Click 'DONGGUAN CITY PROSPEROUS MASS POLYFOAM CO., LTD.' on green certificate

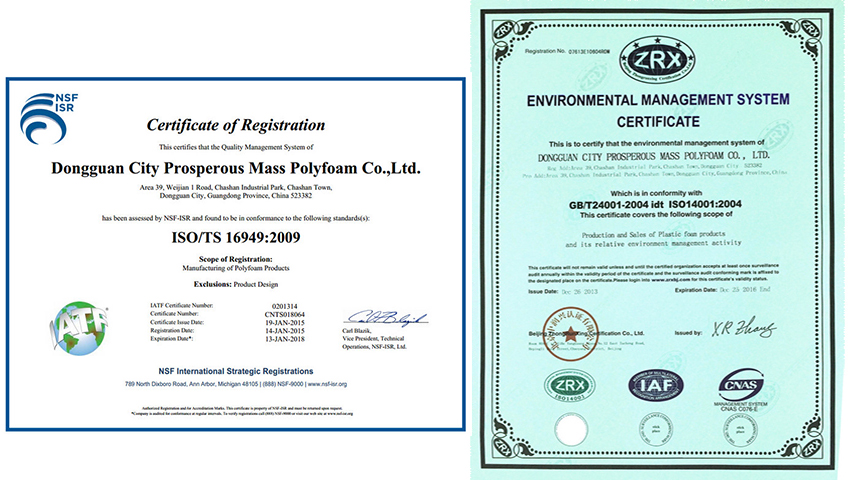654,156
